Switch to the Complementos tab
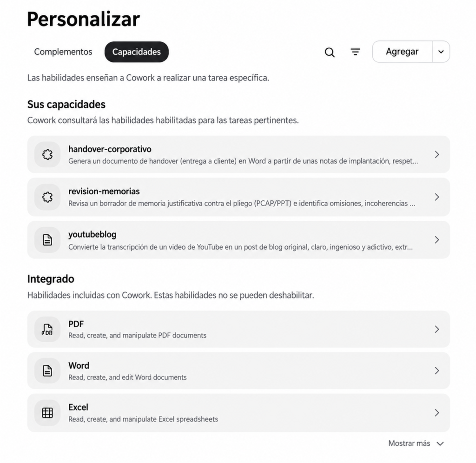 [63, 52]
